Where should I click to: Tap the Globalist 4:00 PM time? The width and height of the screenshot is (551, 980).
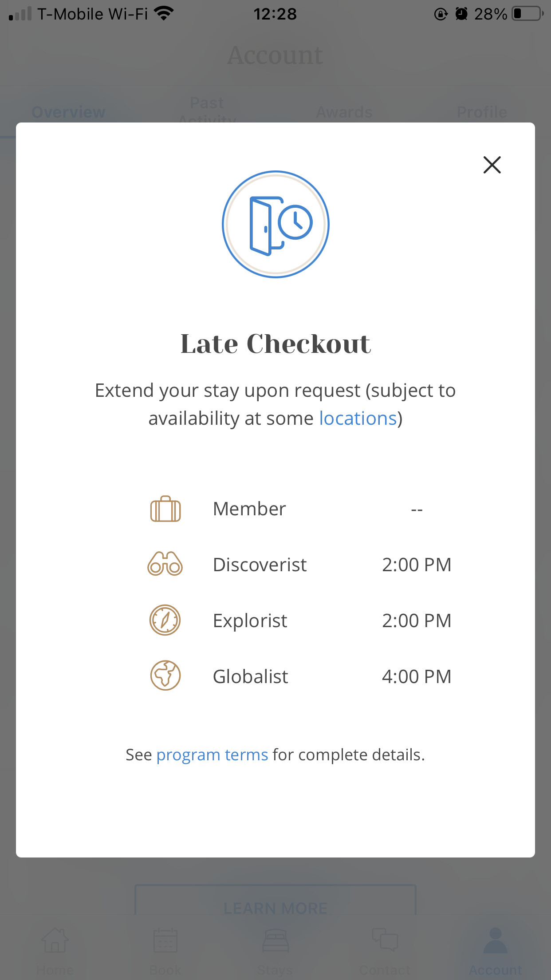tap(417, 676)
